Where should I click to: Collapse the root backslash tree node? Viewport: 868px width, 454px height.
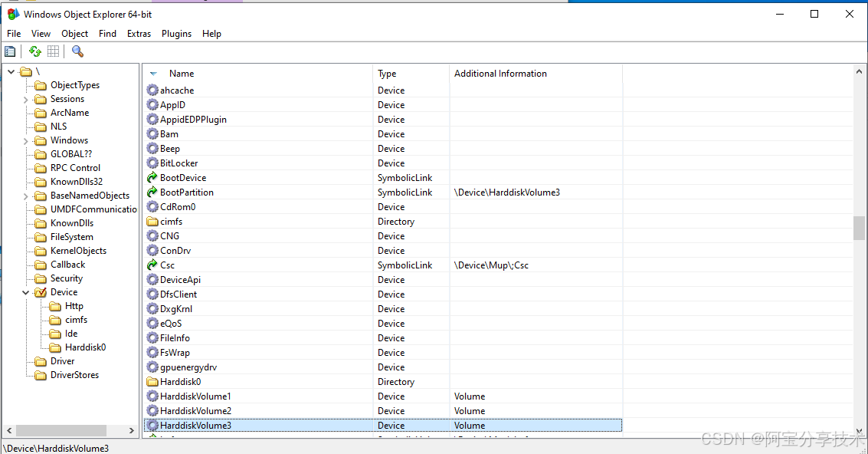click(11, 71)
